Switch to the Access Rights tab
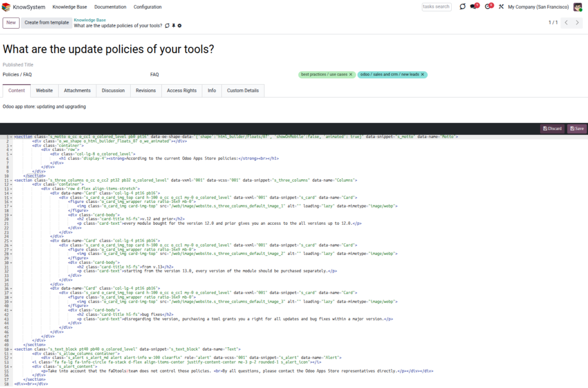Image resolution: width=588 pixels, height=388 pixels. tap(182, 90)
